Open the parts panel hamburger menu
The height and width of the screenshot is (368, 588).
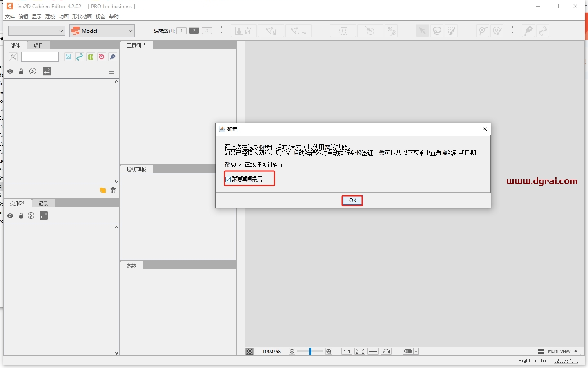point(112,72)
